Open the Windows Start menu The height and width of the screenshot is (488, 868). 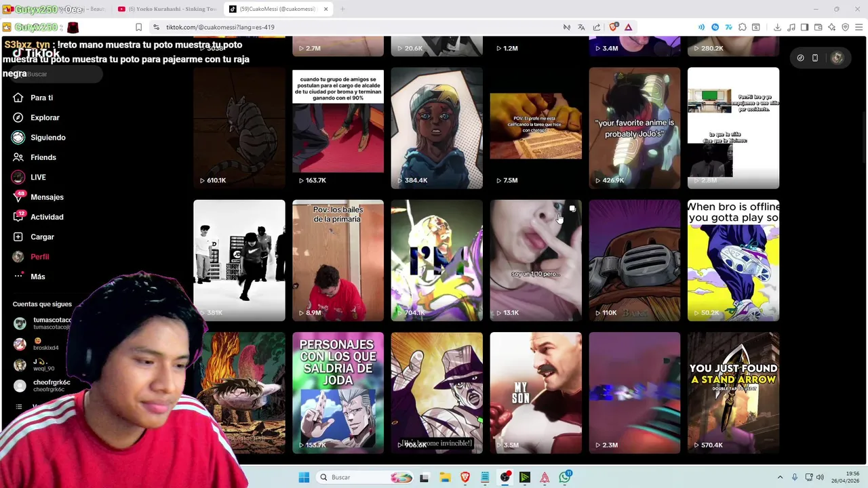point(304,477)
